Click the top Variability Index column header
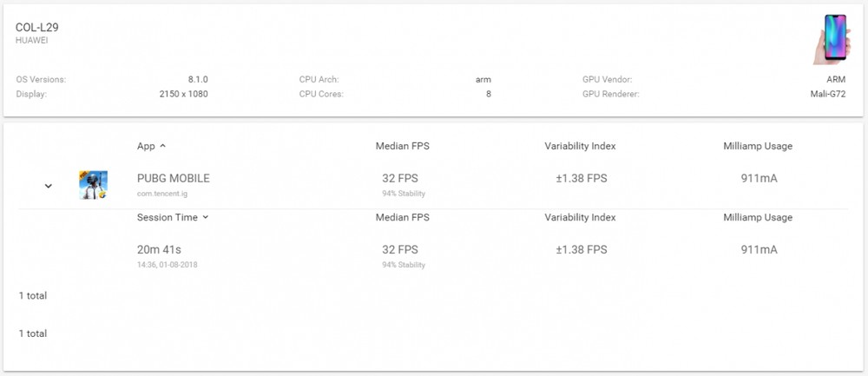This screenshot has width=868, height=376. [580, 146]
